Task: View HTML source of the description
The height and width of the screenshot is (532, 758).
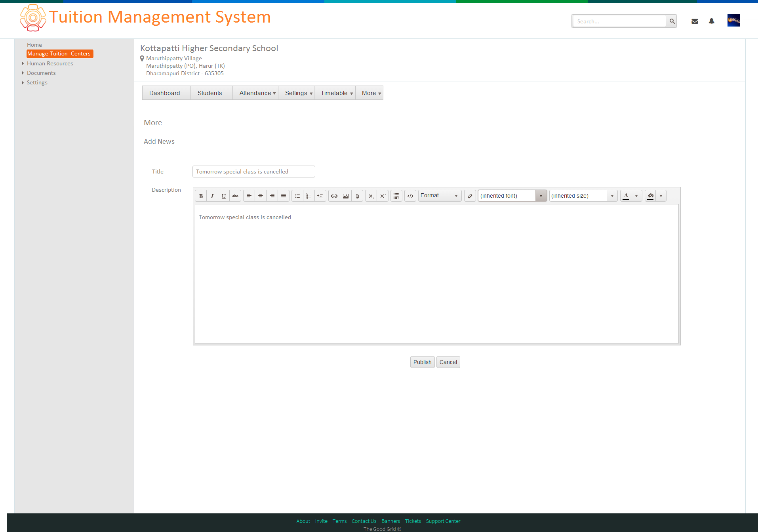Action: [x=410, y=196]
